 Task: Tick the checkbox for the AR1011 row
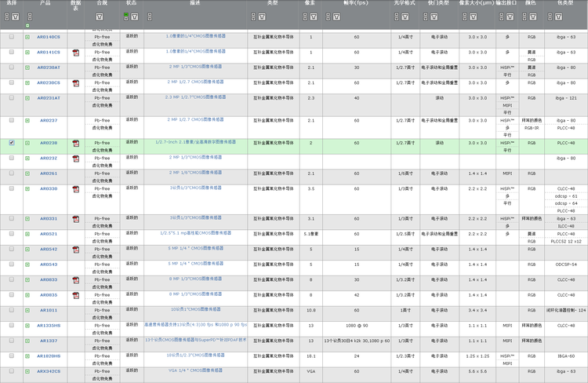(x=12, y=310)
